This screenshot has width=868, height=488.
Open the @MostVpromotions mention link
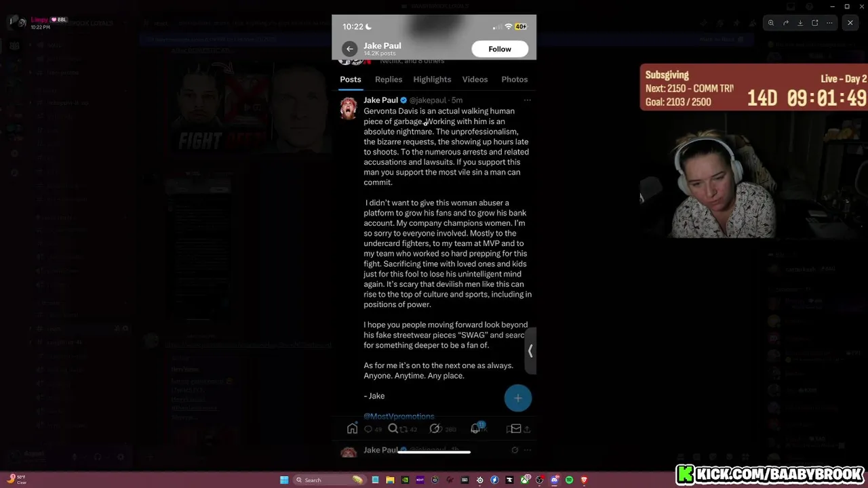[399, 416]
